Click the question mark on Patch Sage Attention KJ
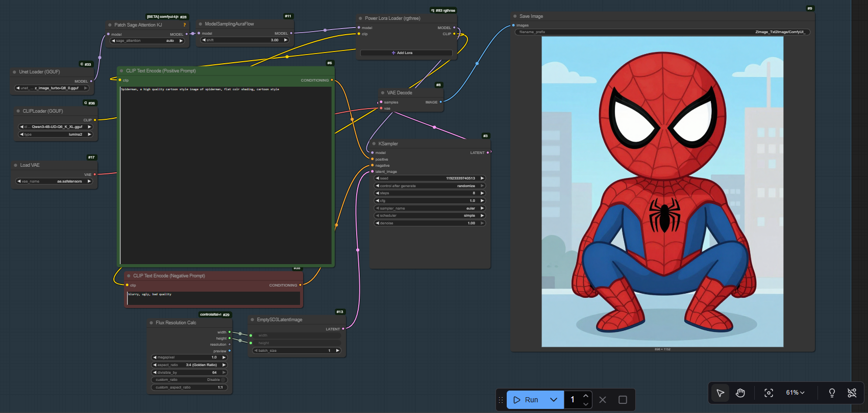The width and height of the screenshot is (868, 413). [185, 25]
